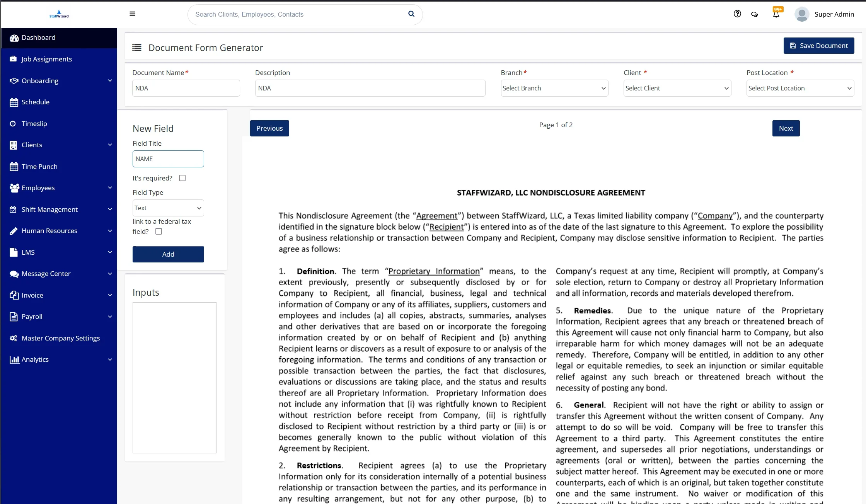
Task: Click the Field Title input box
Action: click(168, 159)
